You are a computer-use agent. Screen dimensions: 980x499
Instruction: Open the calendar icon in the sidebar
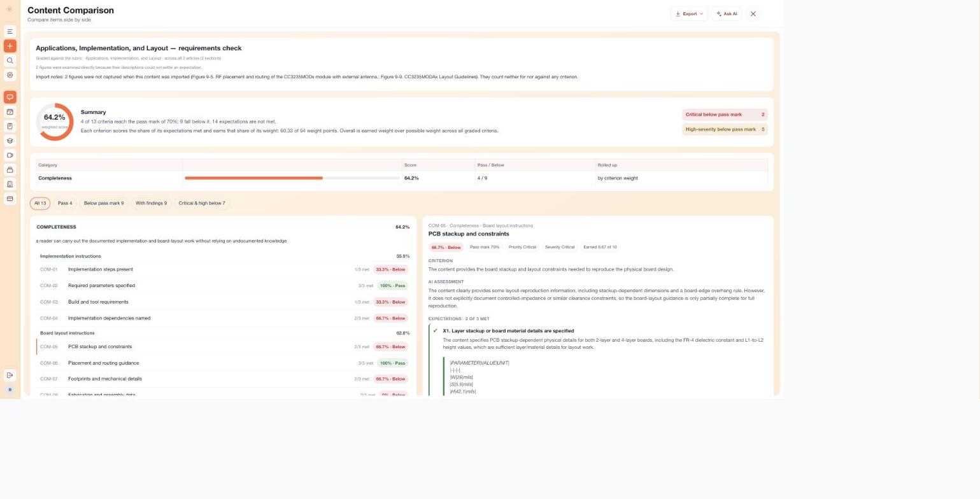point(10,112)
